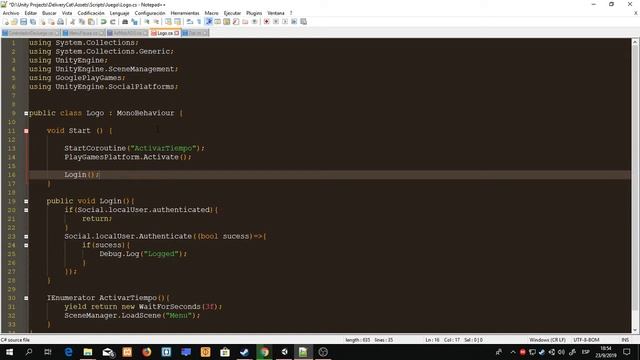Save the file using the Save icon
This screenshot has height=360, width=640.
(23, 22)
